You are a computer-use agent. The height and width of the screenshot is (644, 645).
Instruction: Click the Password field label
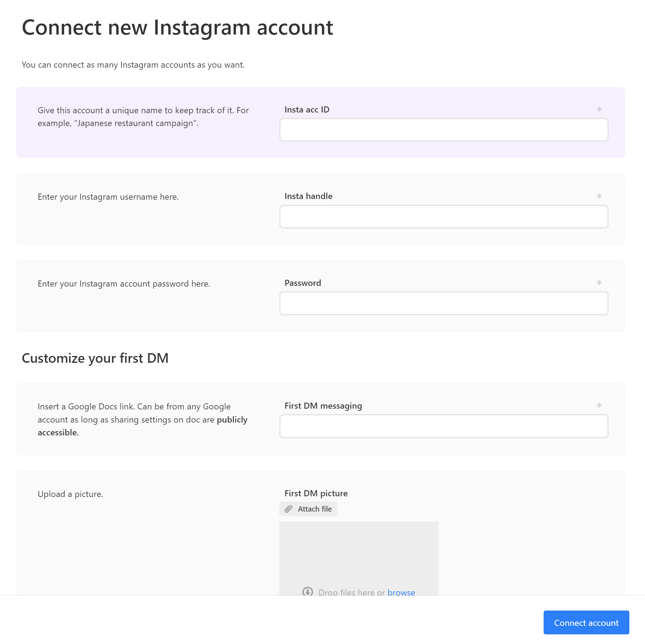click(302, 283)
